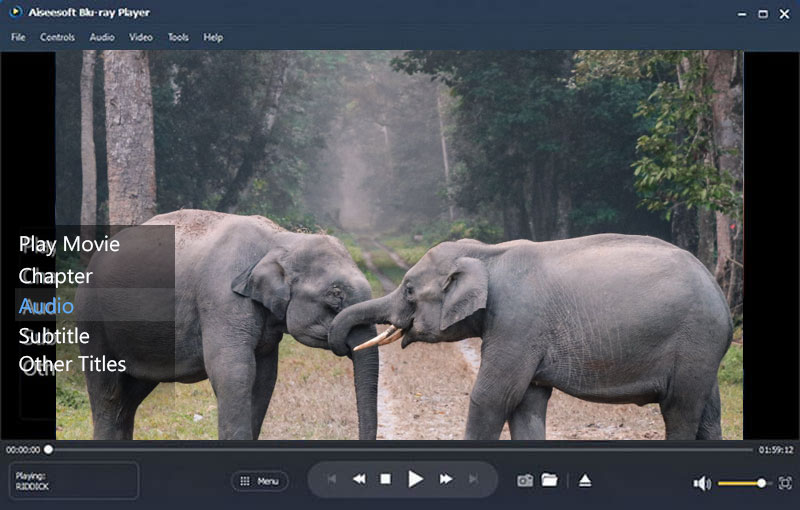Skip to next chapter icon
Viewport: 800px width, 510px height.
(474, 480)
